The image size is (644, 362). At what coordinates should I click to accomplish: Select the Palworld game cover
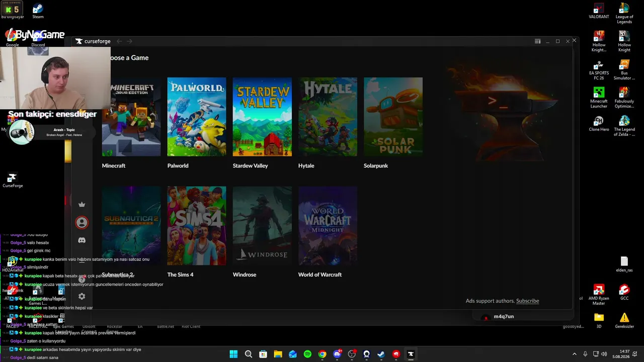pos(197,117)
